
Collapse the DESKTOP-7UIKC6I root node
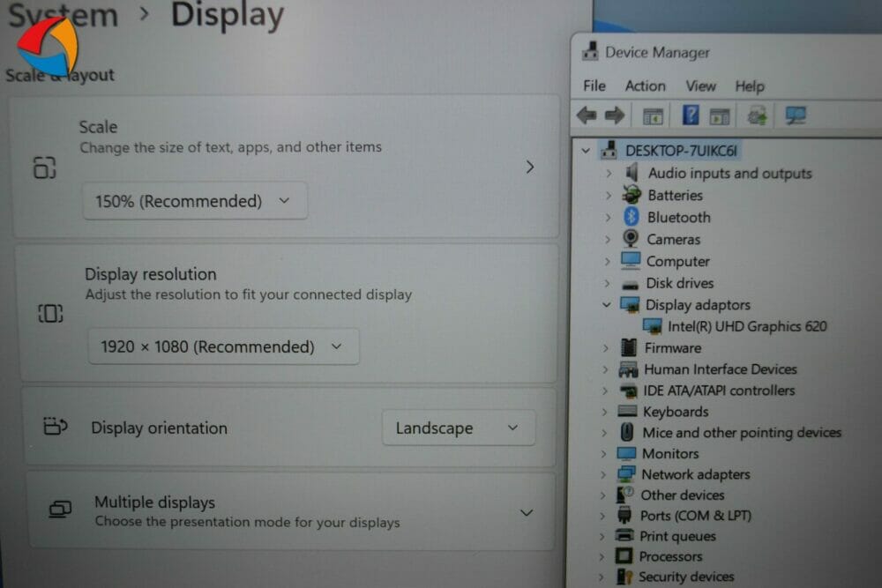pyautogui.click(x=586, y=151)
